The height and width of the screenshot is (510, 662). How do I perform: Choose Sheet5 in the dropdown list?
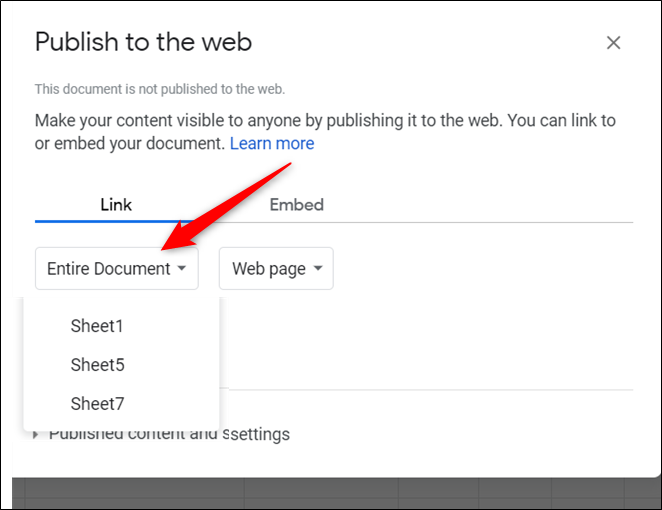[97, 365]
